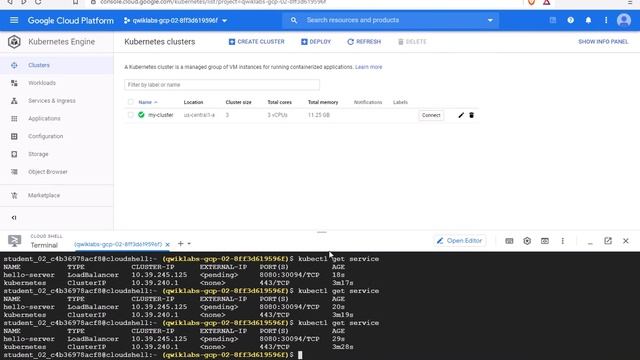Edit my-cluster with the pencil icon
Screen dimensions: 640x360
coord(461,115)
